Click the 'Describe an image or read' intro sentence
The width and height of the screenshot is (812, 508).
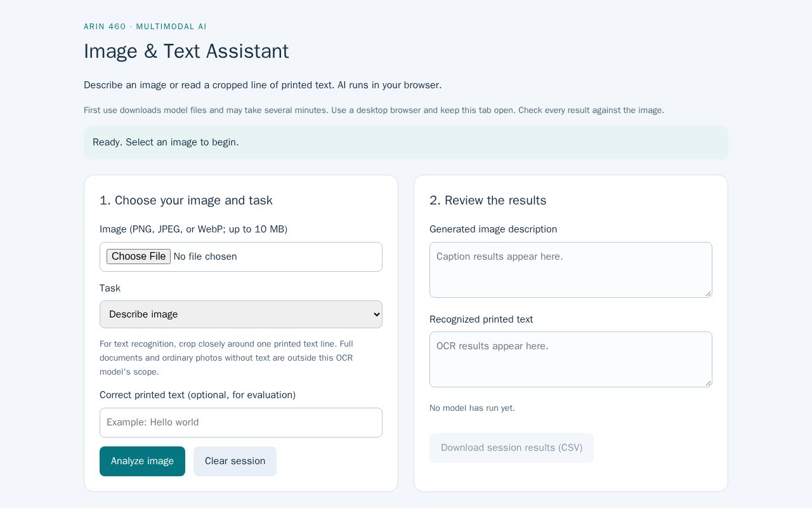click(263, 85)
